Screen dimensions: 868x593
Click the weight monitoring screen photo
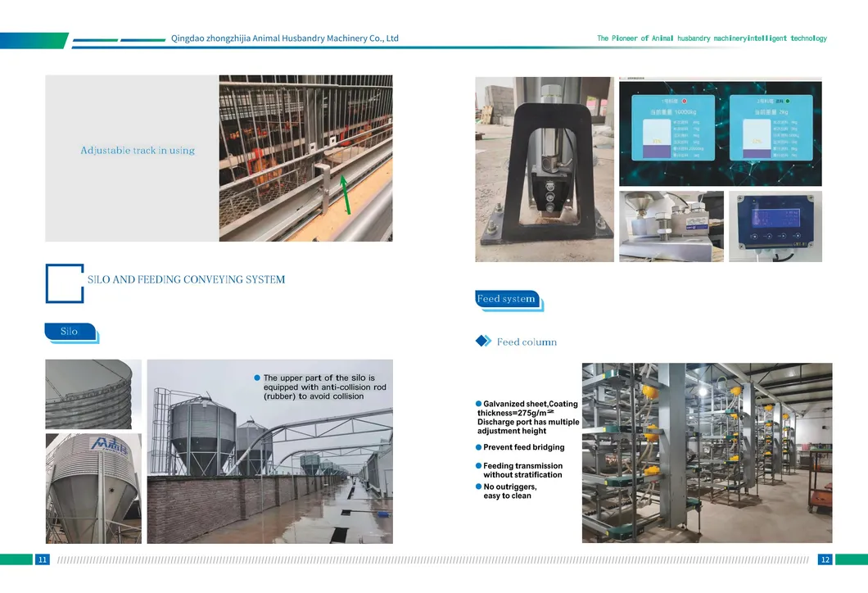point(720,133)
